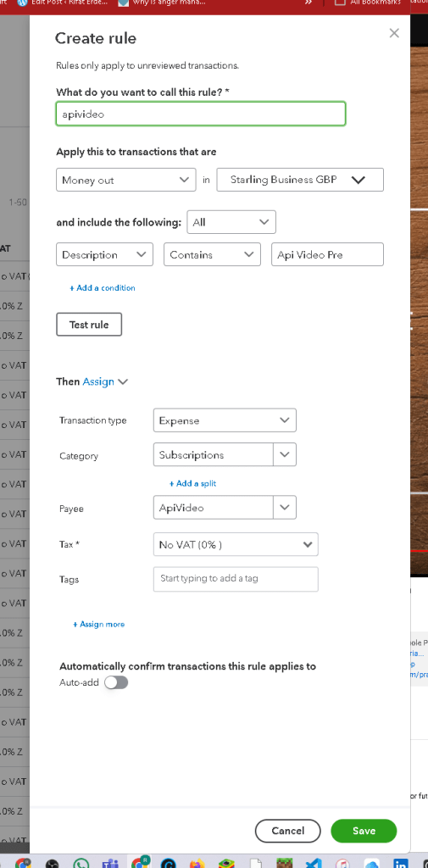Open the Edit Post bookmark in browser bar
428x868 pixels.
63,3
